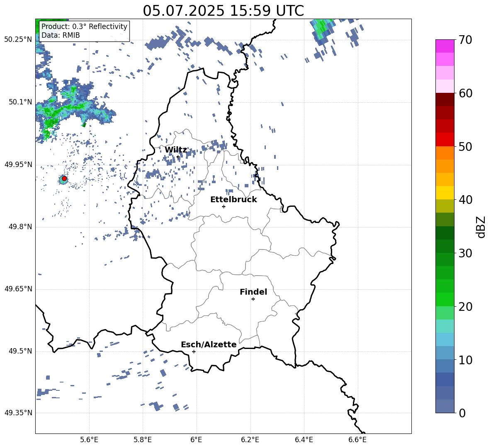Image resolution: width=491 pixels, height=448 pixels.
Task: Click the colorbar tick label 0
Action: tap(462, 413)
